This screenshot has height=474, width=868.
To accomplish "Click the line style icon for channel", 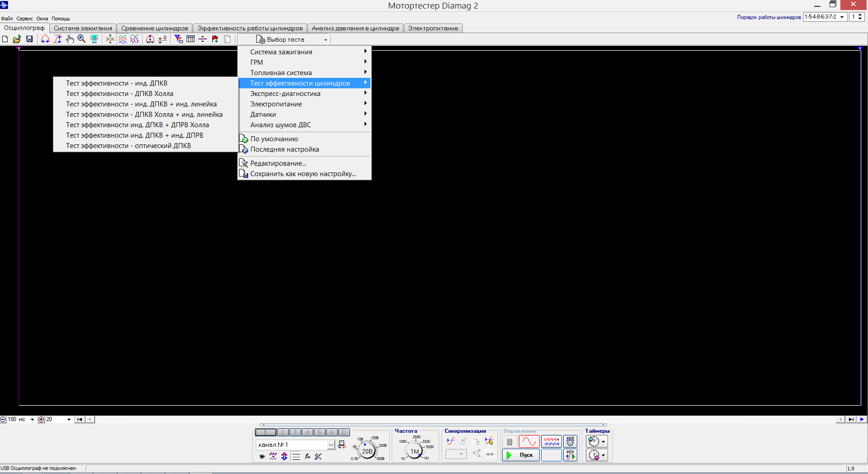I will pyautogui.click(x=296, y=456).
